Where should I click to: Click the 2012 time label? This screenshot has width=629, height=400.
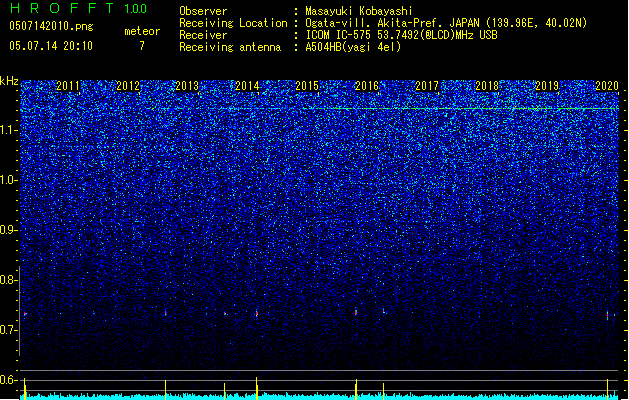coord(128,86)
